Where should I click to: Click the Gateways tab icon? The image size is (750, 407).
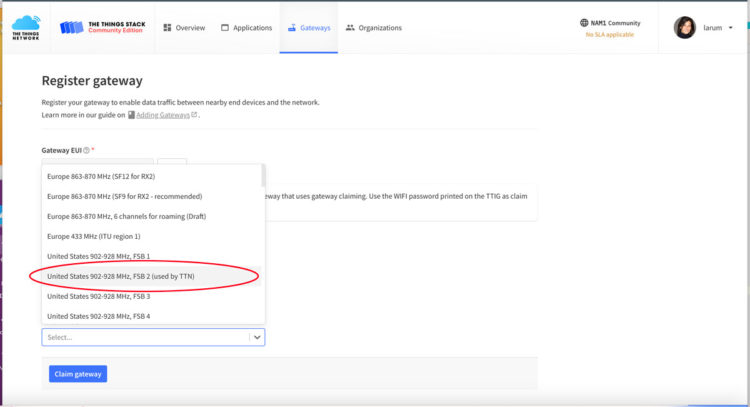click(x=292, y=28)
